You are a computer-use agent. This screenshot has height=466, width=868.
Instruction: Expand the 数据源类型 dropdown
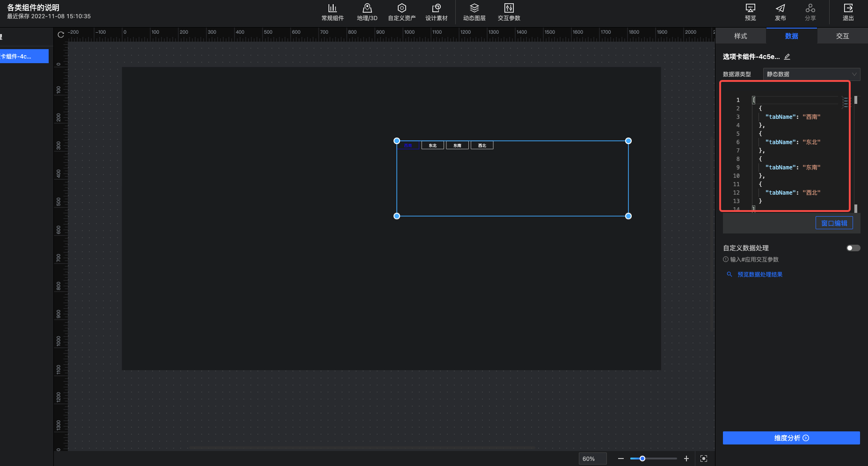(x=811, y=74)
